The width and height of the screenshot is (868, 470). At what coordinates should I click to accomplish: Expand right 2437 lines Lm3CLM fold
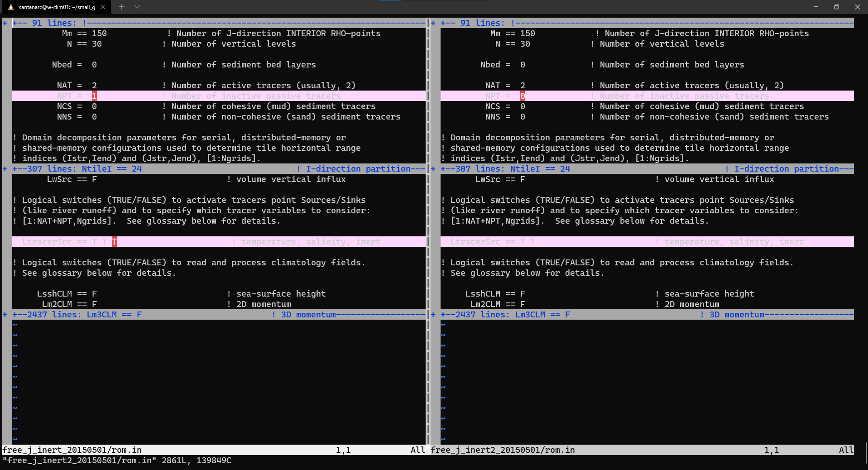click(x=505, y=315)
